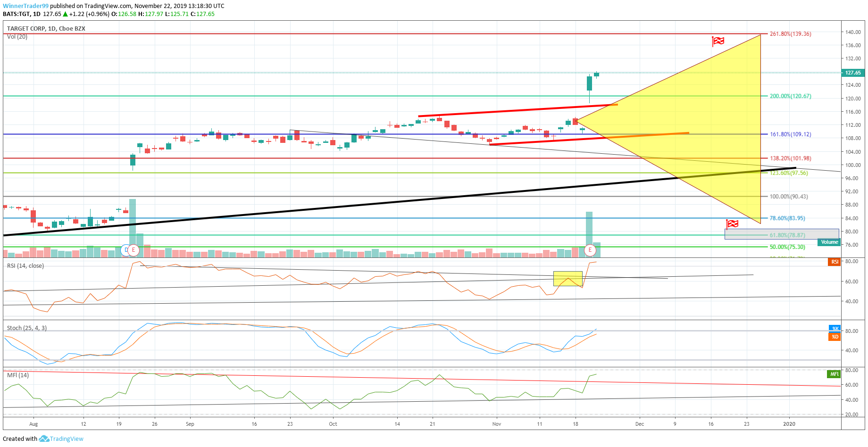Click the 61.80%(78.87) Fibonacci label

coord(787,235)
